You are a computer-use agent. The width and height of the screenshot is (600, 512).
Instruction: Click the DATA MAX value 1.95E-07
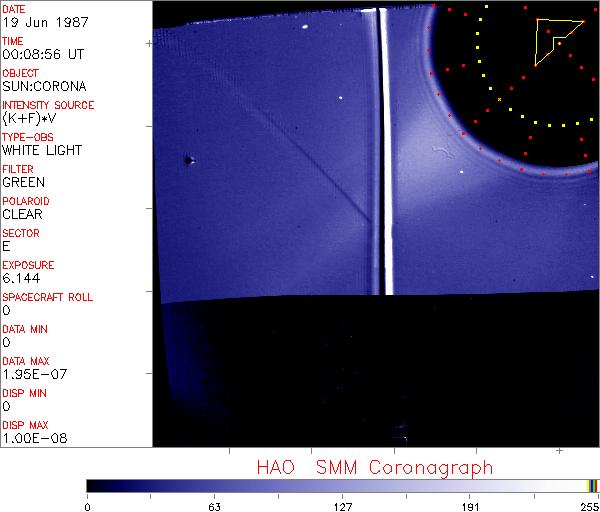tap(32, 375)
